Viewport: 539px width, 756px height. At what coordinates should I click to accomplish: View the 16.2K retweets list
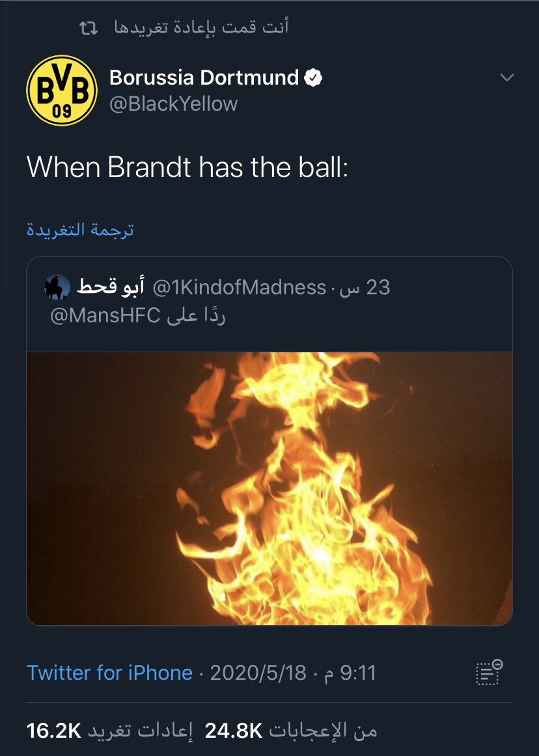(x=109, y=731)
